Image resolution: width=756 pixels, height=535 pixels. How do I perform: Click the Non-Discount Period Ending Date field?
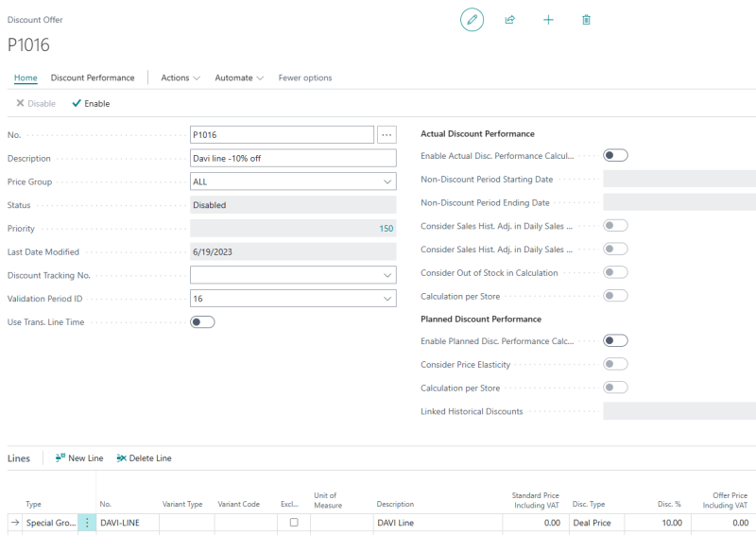[679, 202]
